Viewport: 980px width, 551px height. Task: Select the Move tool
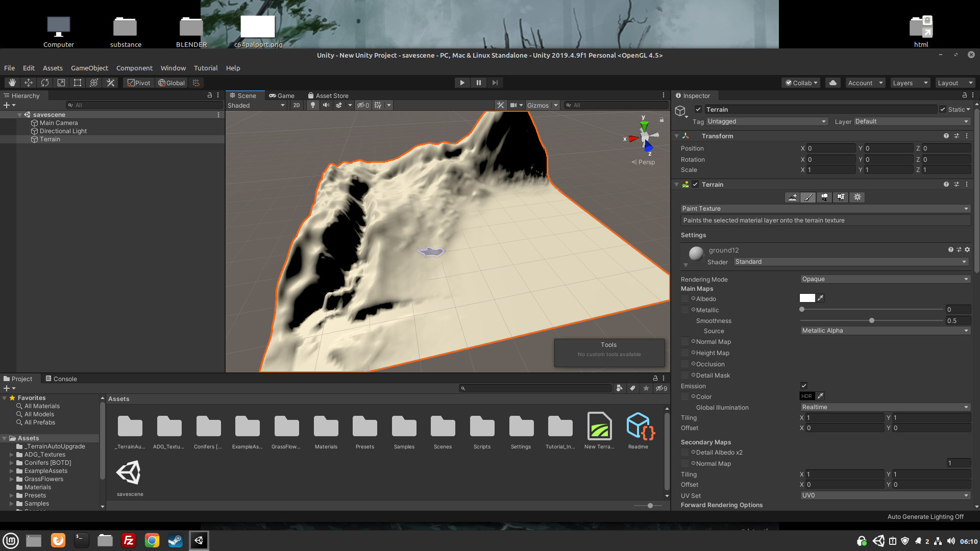[x=29, y=83]
